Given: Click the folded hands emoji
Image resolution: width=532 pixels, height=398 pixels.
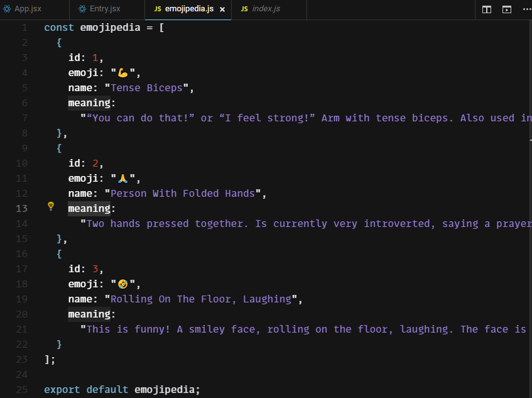Looking at the screenshot, I should click(123, 179).
